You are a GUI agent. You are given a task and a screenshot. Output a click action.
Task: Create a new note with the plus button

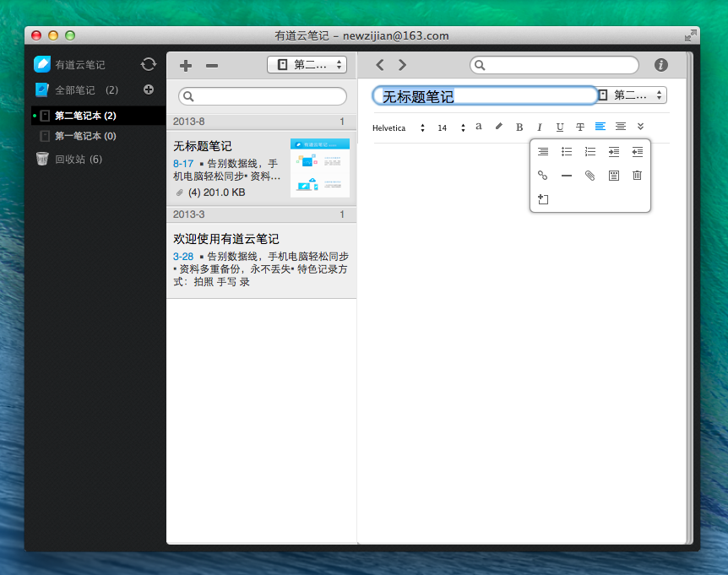pyautogui.click(x=187, y=66)
